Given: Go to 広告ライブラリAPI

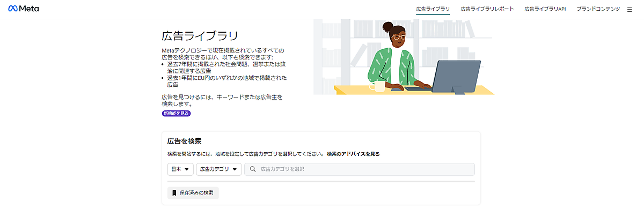Looking at the screenshot, I should pyautogui.click(x=545, y=9).
